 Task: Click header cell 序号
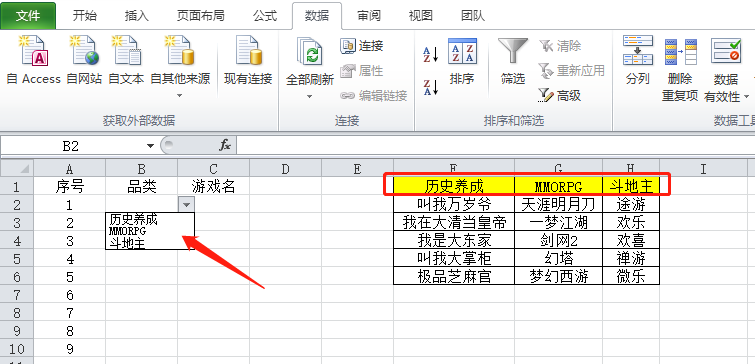69,186
